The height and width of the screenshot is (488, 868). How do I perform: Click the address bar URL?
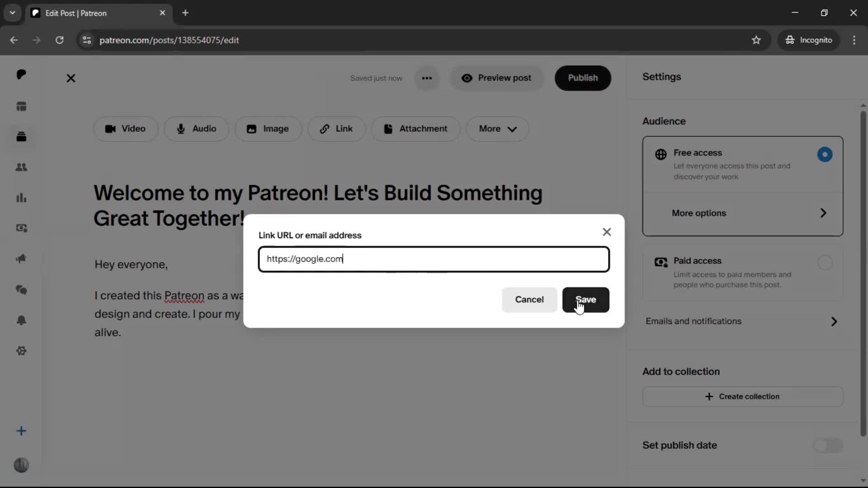coord(169,40)
